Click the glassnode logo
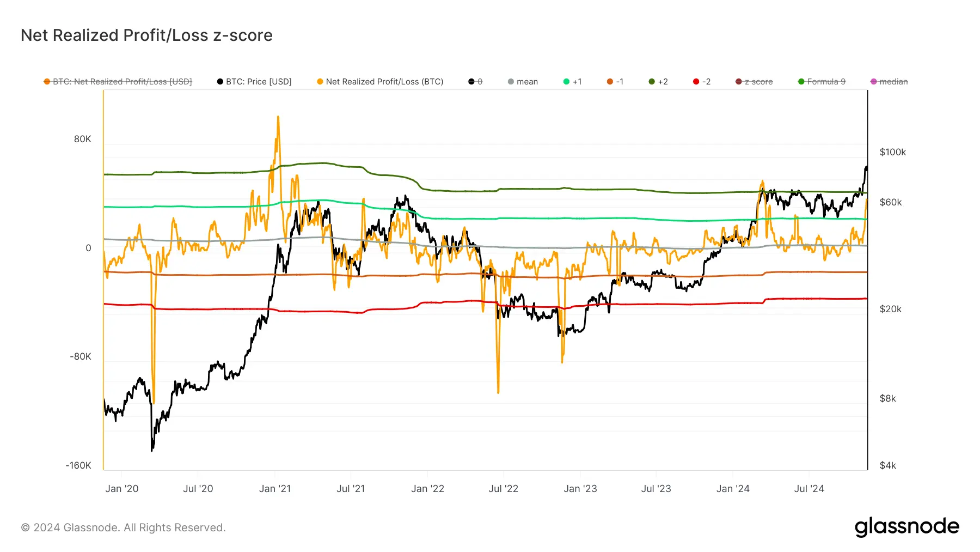980x552 pixels. [906, 527]
